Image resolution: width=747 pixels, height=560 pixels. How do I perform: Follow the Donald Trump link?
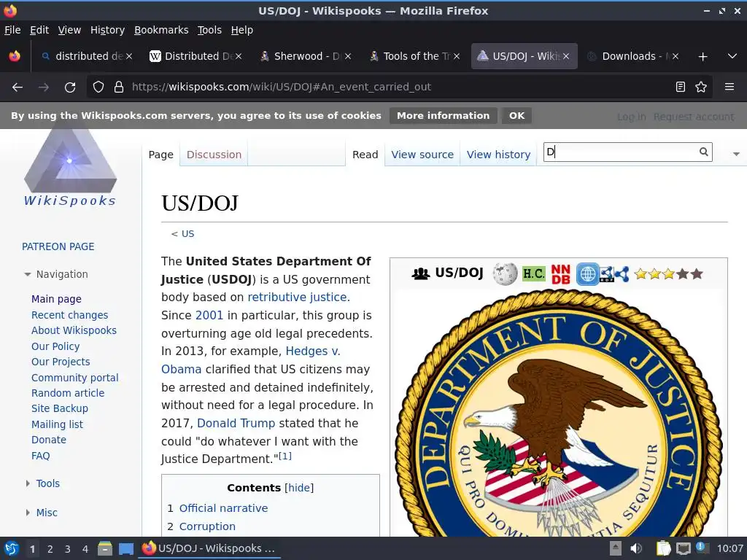coord(236,424)
